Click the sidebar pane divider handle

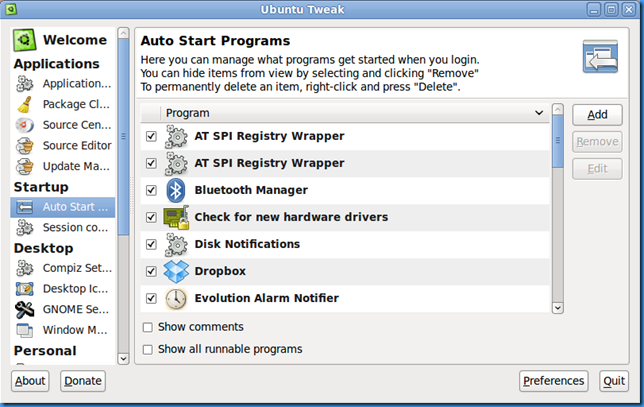(132, 196)
